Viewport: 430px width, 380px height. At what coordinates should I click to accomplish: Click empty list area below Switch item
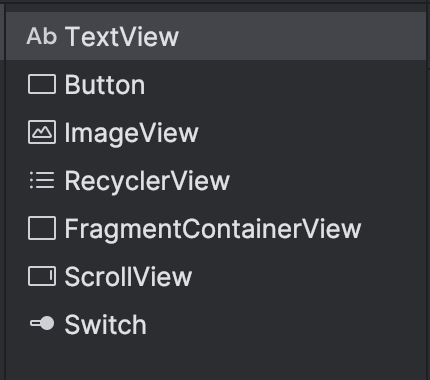tap(215, 364)
